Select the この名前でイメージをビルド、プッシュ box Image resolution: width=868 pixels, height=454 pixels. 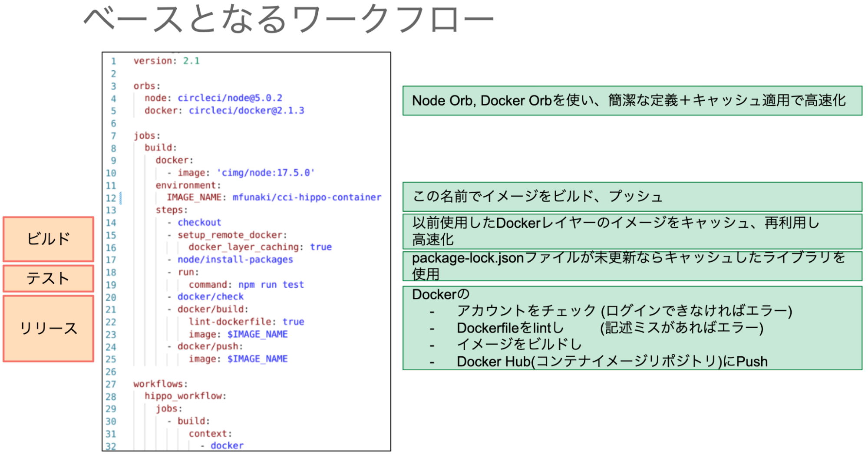coord(632,197)
